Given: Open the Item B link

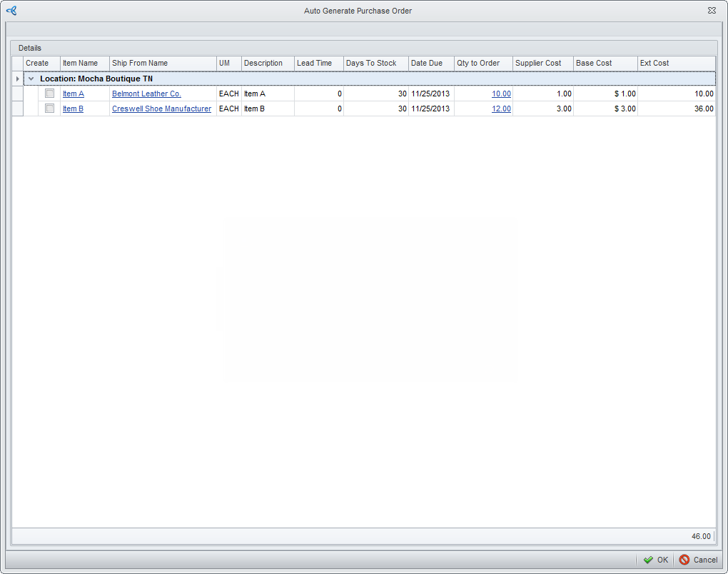Looking at the screenshot, I should (74, 109).
